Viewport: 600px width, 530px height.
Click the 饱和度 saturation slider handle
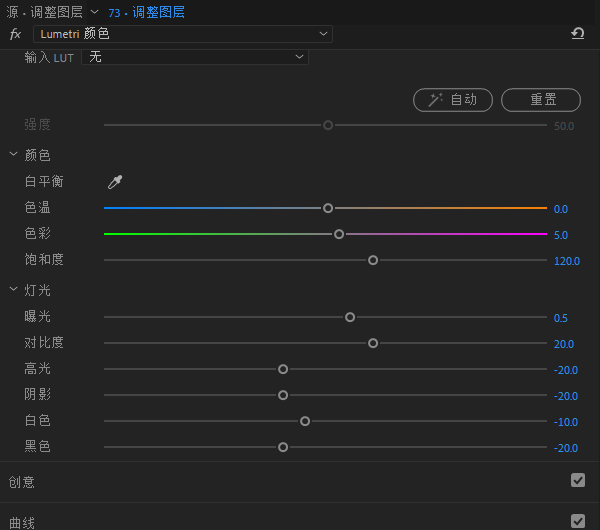click(373, 260)
